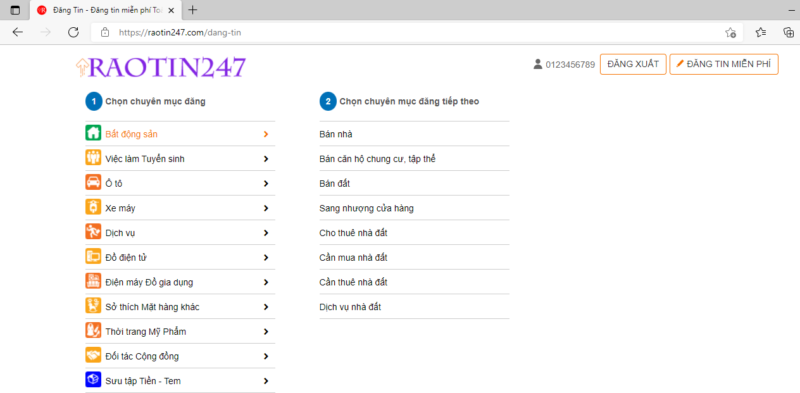
Task: Click the blue Sưu tập Tiền - Tem icon
Action: 93,380
